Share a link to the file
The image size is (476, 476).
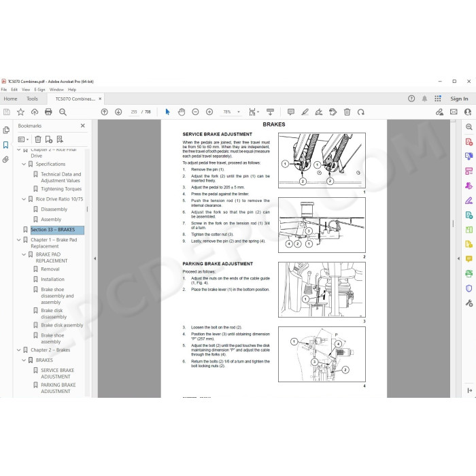439,112
